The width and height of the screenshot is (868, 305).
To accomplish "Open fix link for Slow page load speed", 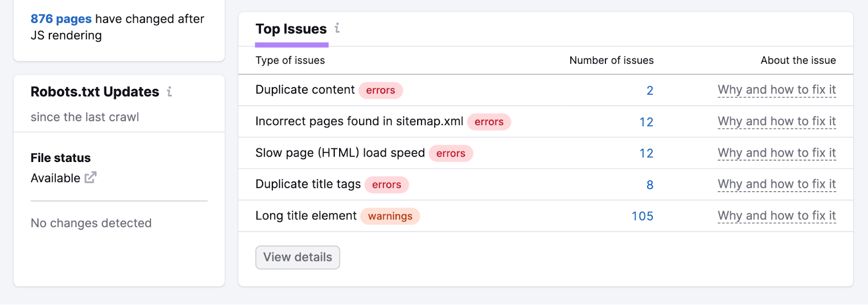I will pos(777,153).
